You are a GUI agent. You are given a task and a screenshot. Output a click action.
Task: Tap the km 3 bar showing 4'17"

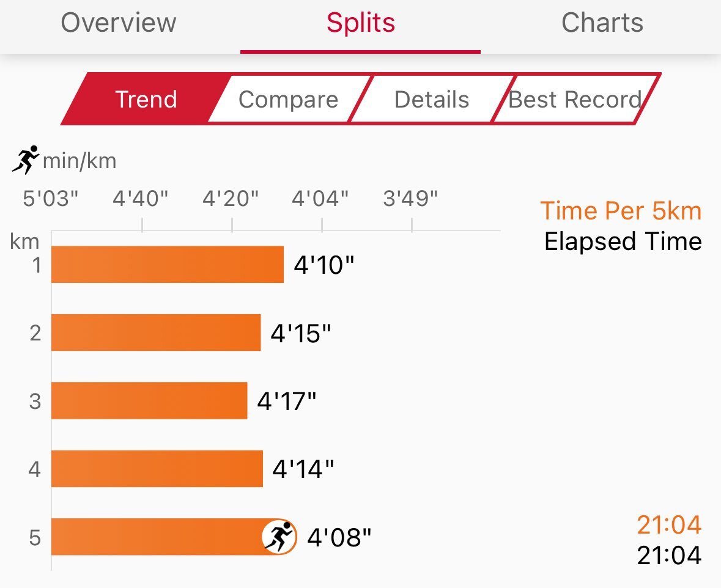[149, 400]
